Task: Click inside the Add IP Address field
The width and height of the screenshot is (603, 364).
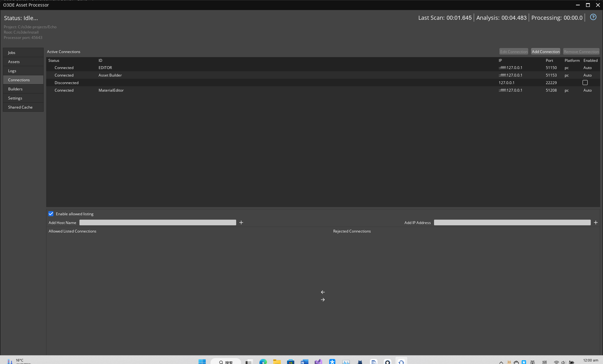Action: pos(512,222)
